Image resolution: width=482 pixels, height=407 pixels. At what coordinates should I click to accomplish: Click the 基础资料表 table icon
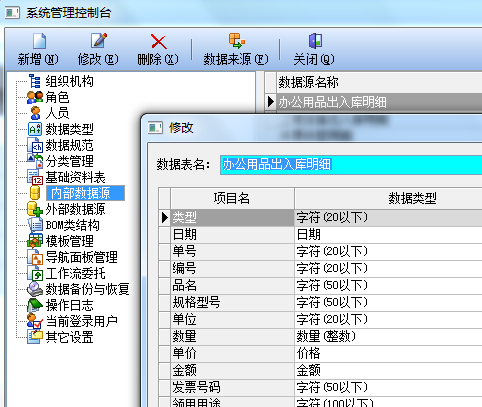tap(35, 177)
